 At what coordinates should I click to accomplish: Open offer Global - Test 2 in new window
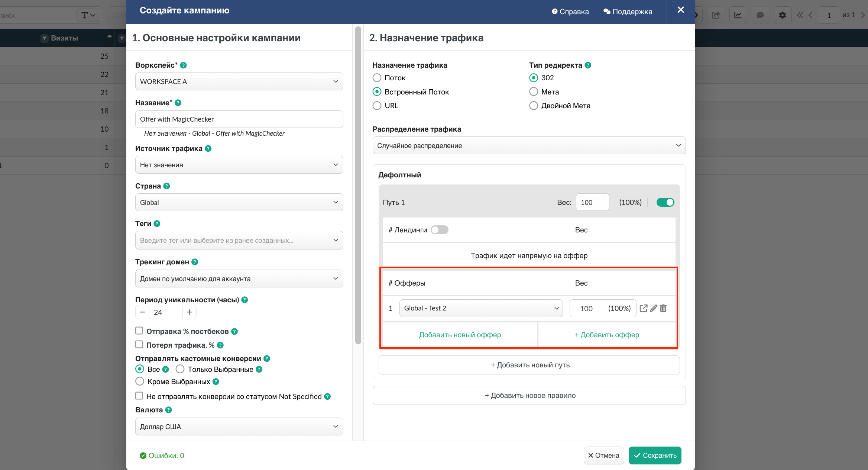[x=644, y=308]
